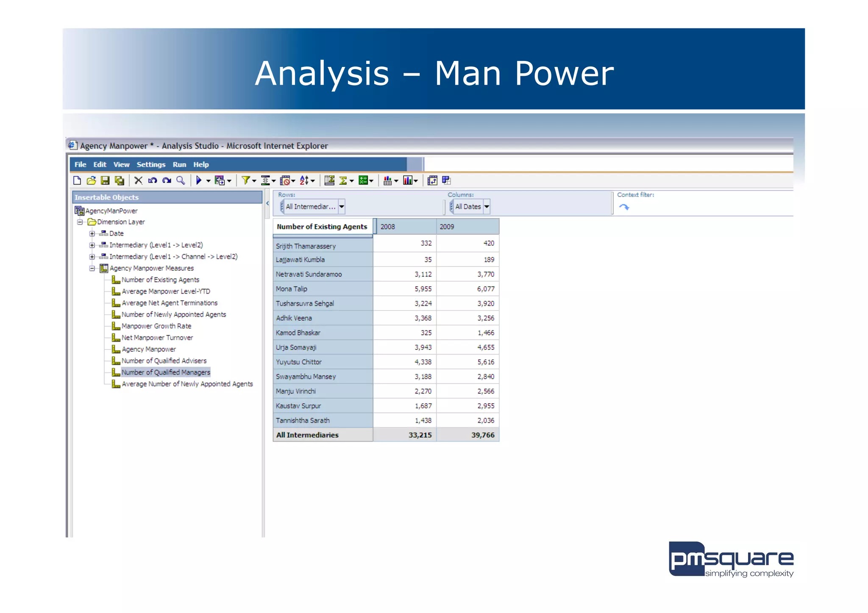The width and height of the screenshot is (868, 613).
Task: Open the Edit menu
Action: tap(100, 164)
